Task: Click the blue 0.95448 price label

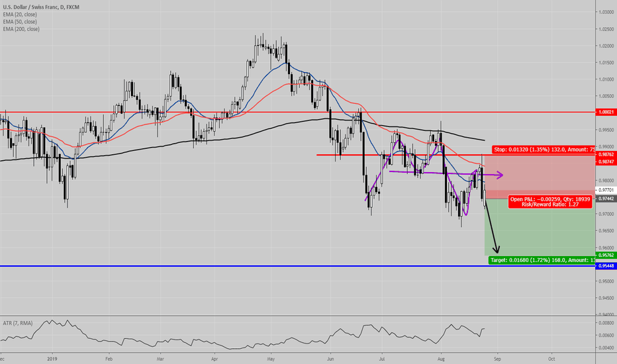Action: click(606, 266)
